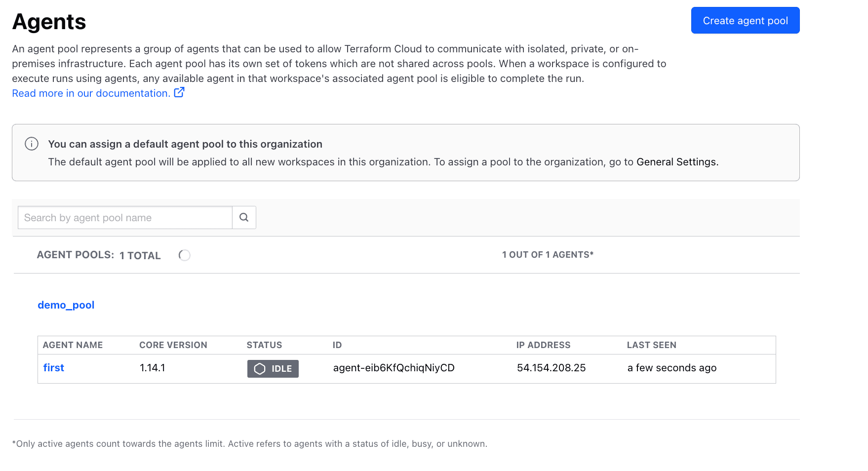
Task: Click the CORE VERSION column header
Action: coord(172,345)
